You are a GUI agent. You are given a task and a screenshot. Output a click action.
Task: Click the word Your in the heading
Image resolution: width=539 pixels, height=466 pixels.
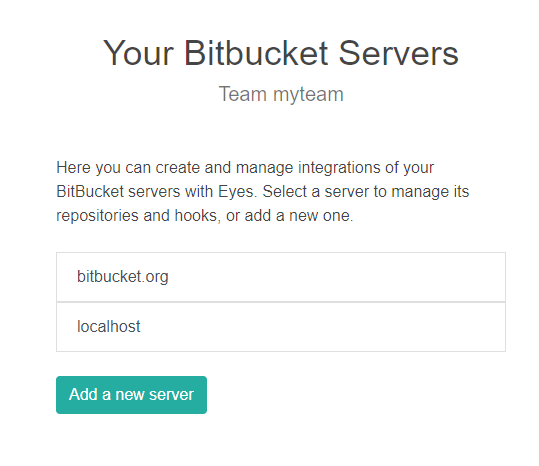[139, 54]
